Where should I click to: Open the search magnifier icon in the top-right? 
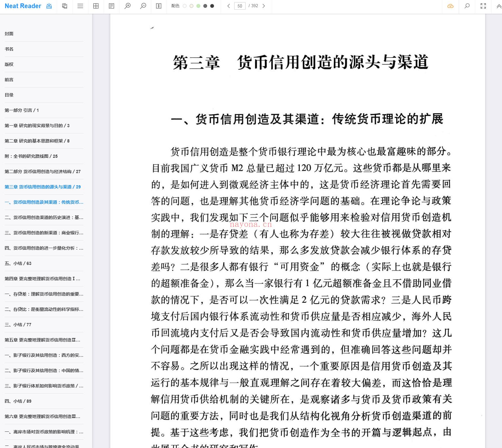(x=467, y=6)
